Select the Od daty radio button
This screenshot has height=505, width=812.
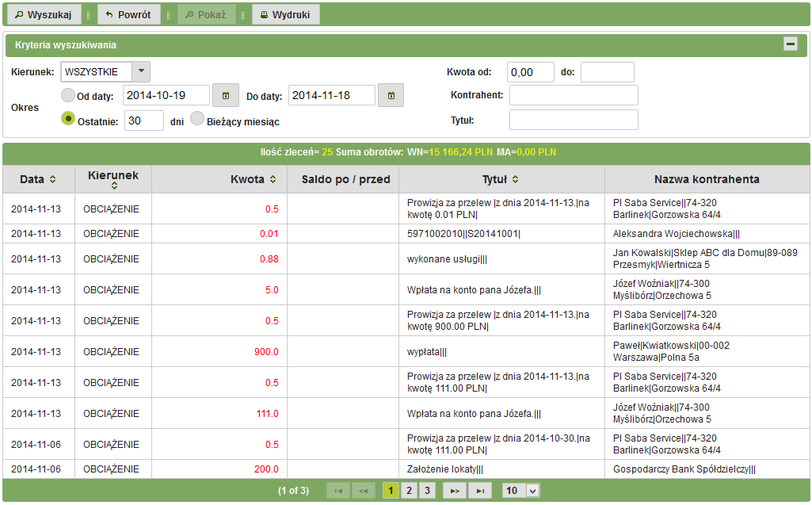[x=68, y=95]
